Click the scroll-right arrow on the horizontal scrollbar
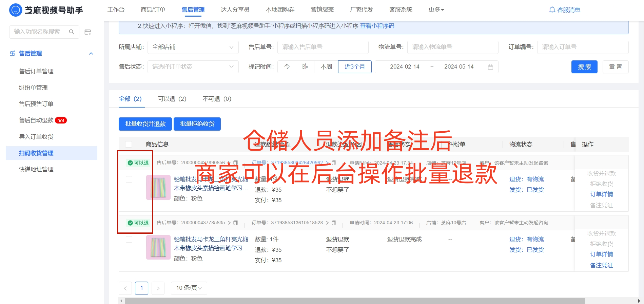Viewport: 644px width, 304px height. point(639,301)
